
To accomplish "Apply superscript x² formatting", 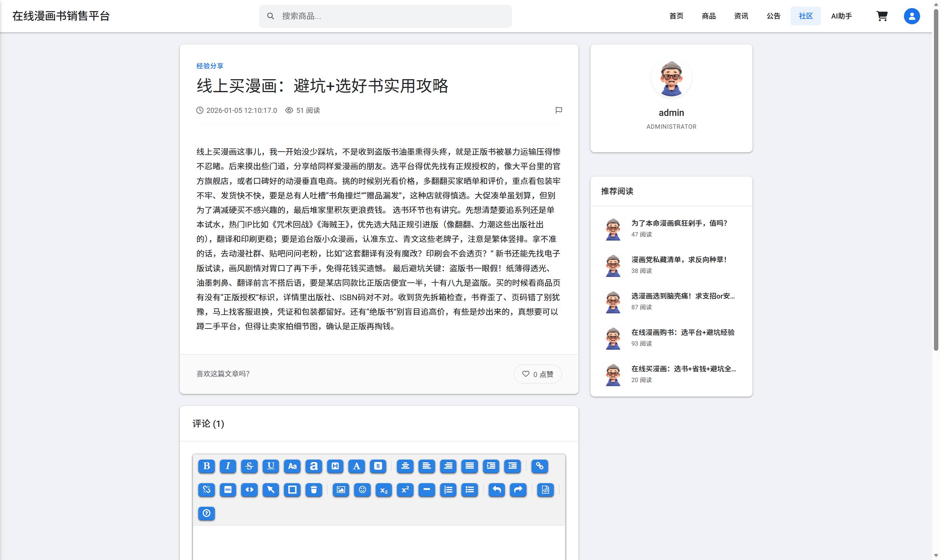I will click(405, 490).
